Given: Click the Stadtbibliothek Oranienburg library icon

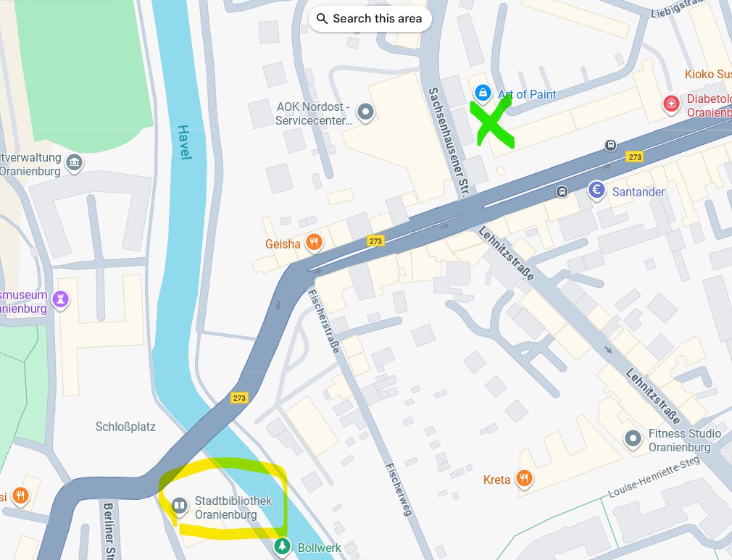Looking at the screenshot, I should [x=179, y=506].
